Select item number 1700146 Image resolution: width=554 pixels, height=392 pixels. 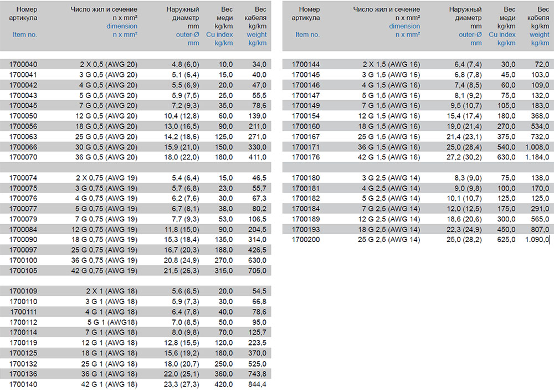306,85
